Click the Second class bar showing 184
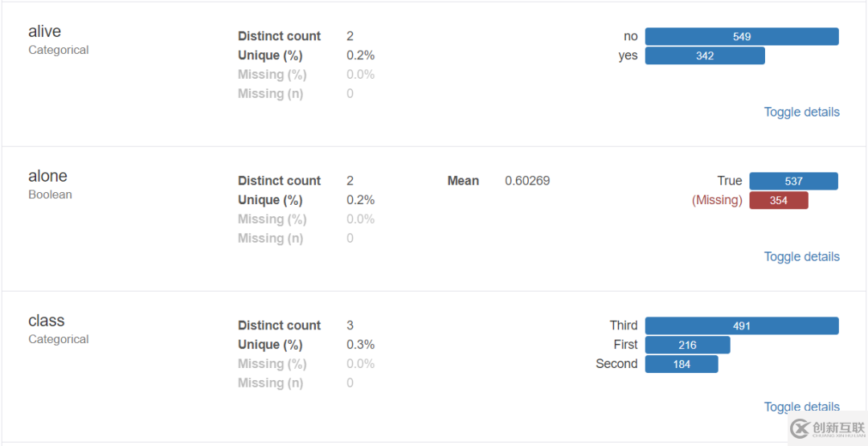The height and width of the screenshot is (446, 868). pyautogui.click(x=682, y=365)
